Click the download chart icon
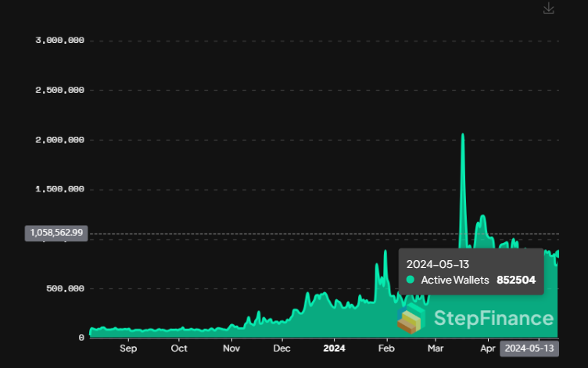The image size is (588, 368). 549,9
